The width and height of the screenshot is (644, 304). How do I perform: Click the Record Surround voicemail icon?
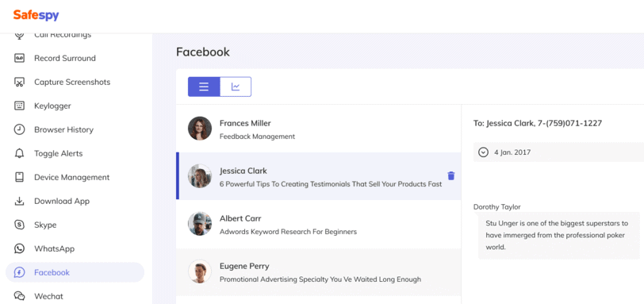point(19,58)
